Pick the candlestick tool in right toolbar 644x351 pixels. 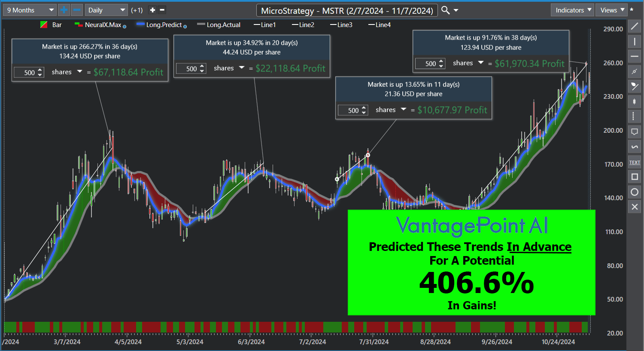point(634,101)
